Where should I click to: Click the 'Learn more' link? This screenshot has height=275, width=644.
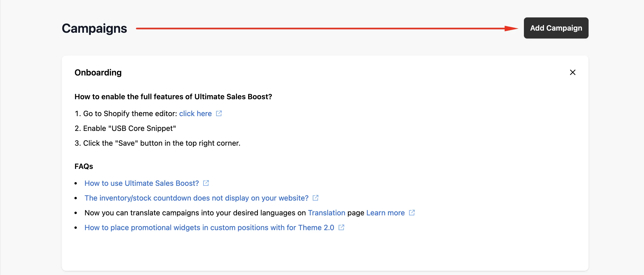[385, 213]
